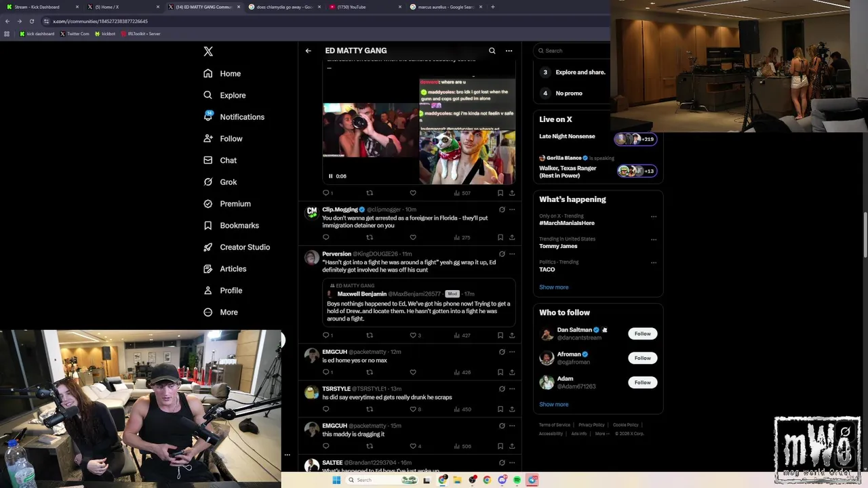The height and width of the screenshot is (488, 868).
Task: Open the left video clip thumbnail
Action: (x=370, y=130)
